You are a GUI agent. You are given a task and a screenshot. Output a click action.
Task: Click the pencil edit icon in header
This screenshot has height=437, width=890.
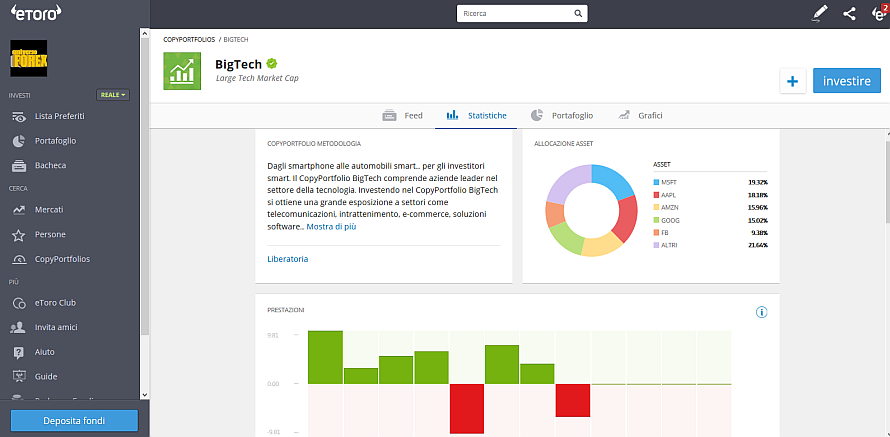(x=820, y=14)
